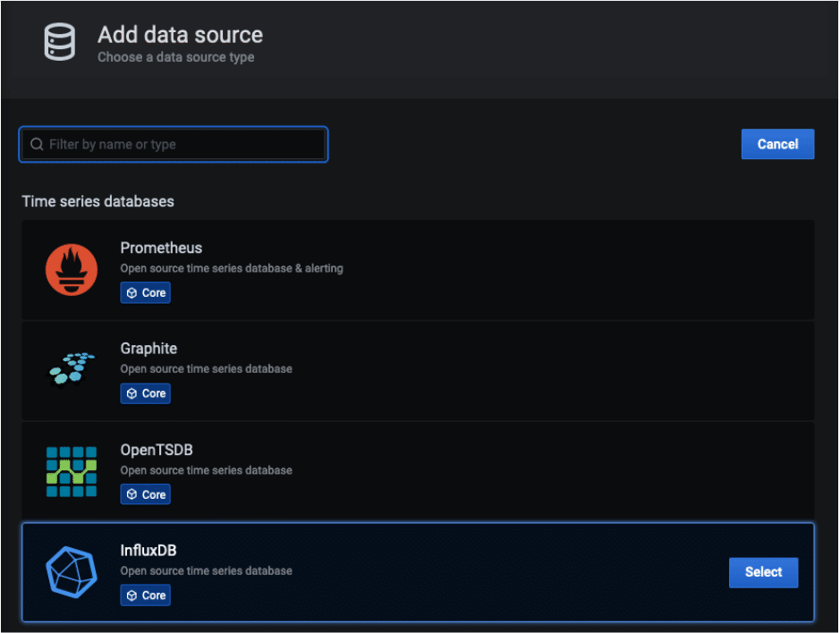Click the magnifier icon in the search box
Image resolution: width=840 pixels, height=633 pixels.
pos(37,144)
